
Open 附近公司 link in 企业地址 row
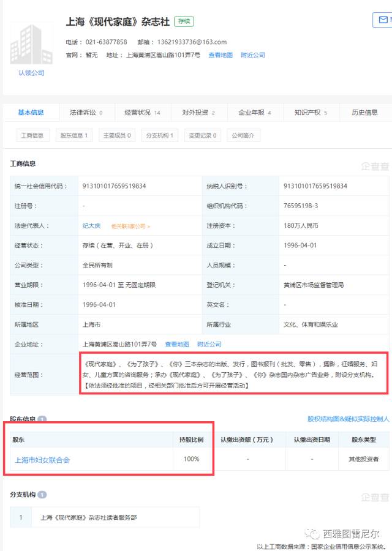point(209,344)
